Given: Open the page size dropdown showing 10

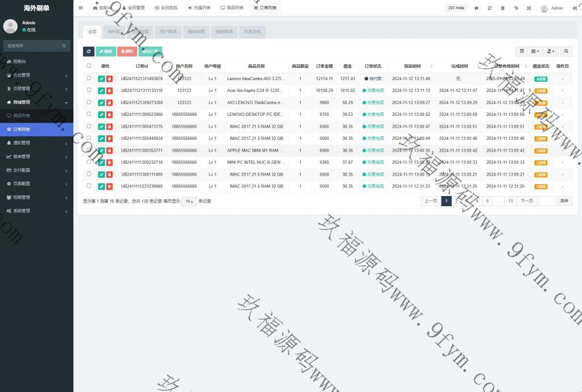Looking at the screenshot, I should [x=189, y=201].
